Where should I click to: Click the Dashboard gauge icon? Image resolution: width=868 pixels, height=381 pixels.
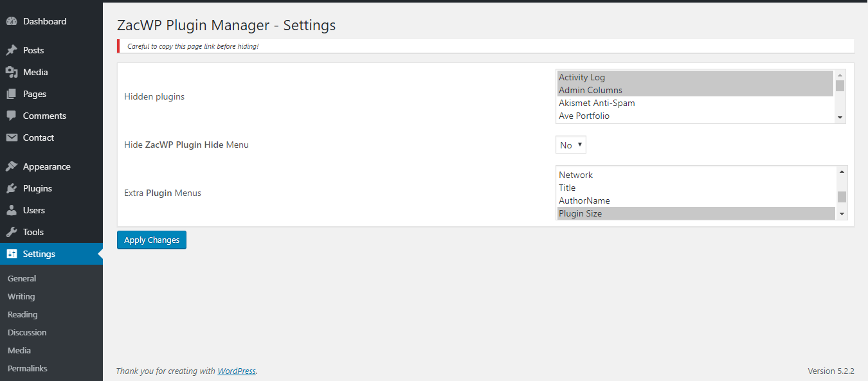pos(12,21)
